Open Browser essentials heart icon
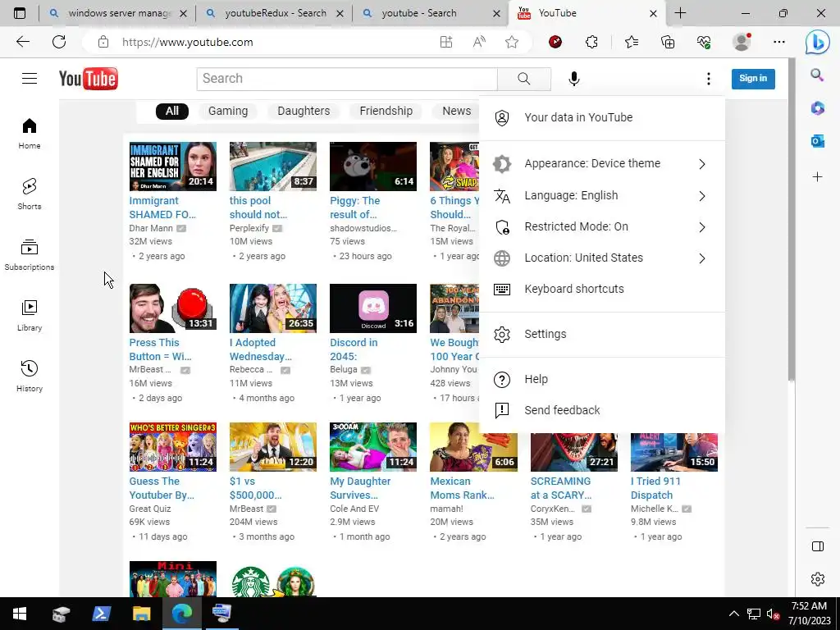The height and width of the screenshot is (630, 840). [x=704, y=42]
